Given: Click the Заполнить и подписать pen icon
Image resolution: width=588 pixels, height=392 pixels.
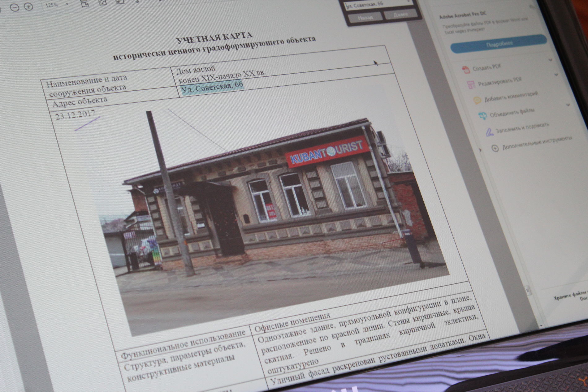Looking at the screenshot, I should point(489,133).
